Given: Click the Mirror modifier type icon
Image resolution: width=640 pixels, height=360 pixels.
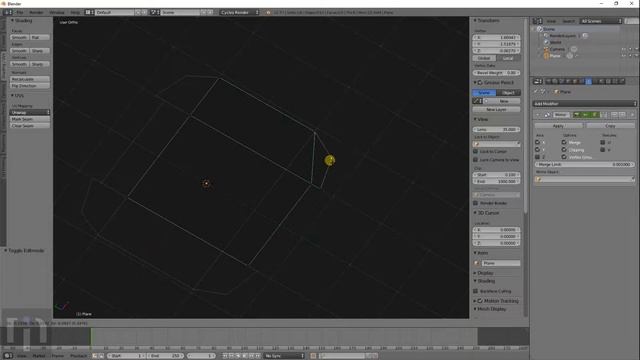Looking at the screenshot, I should click(x=547, y=115).
